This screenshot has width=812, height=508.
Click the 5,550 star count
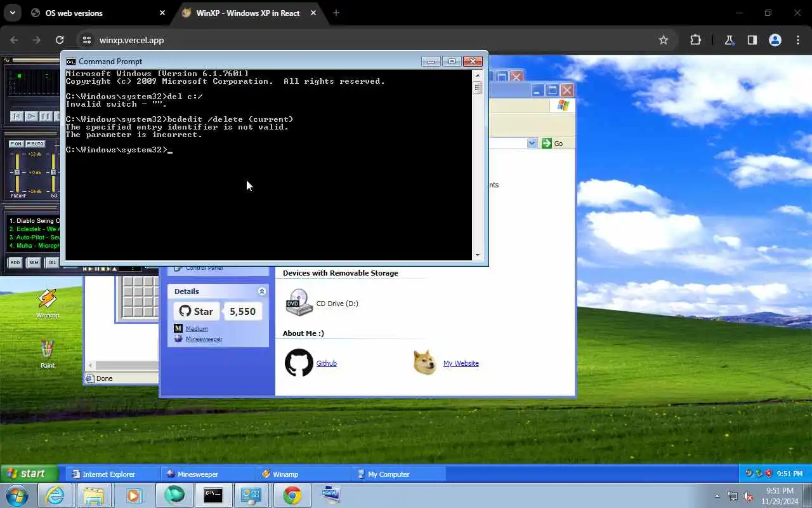point(242,311)
